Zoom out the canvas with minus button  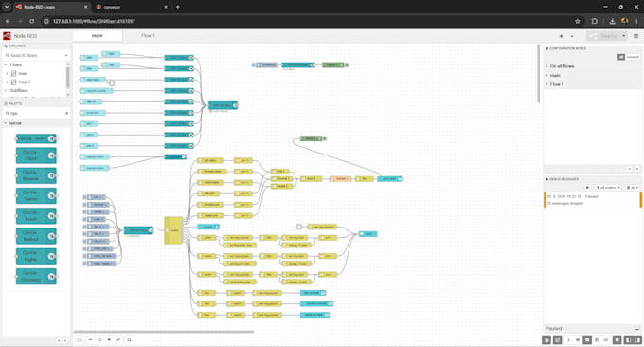click(x=90, y=340)
